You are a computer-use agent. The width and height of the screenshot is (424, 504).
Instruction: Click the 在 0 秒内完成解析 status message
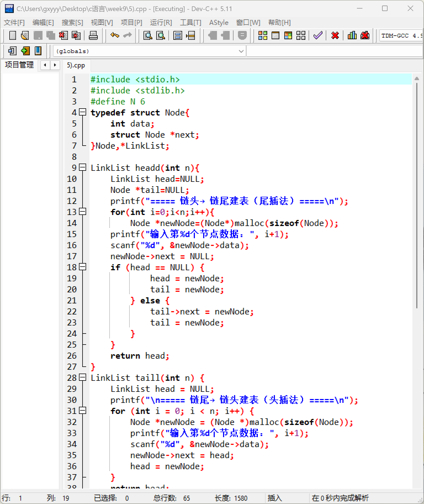coord(340,498)
